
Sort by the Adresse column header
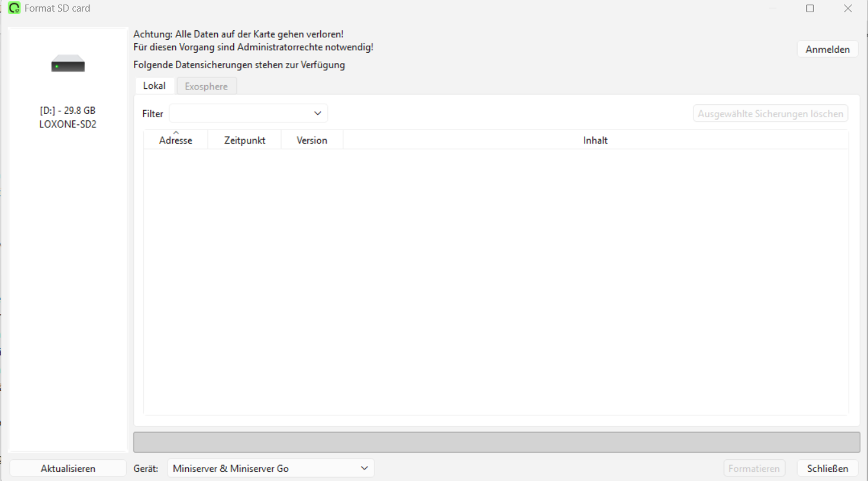point(175,140)
